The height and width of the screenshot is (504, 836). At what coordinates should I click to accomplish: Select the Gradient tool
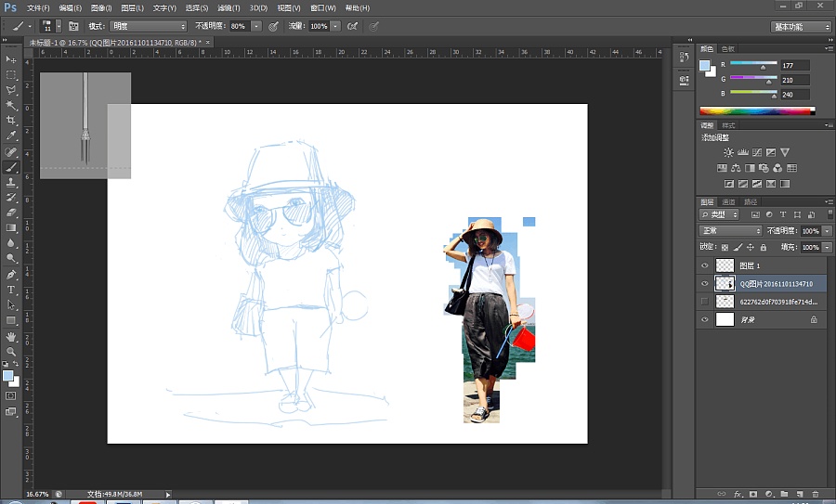pyautogui.click(x=10, y=228)
